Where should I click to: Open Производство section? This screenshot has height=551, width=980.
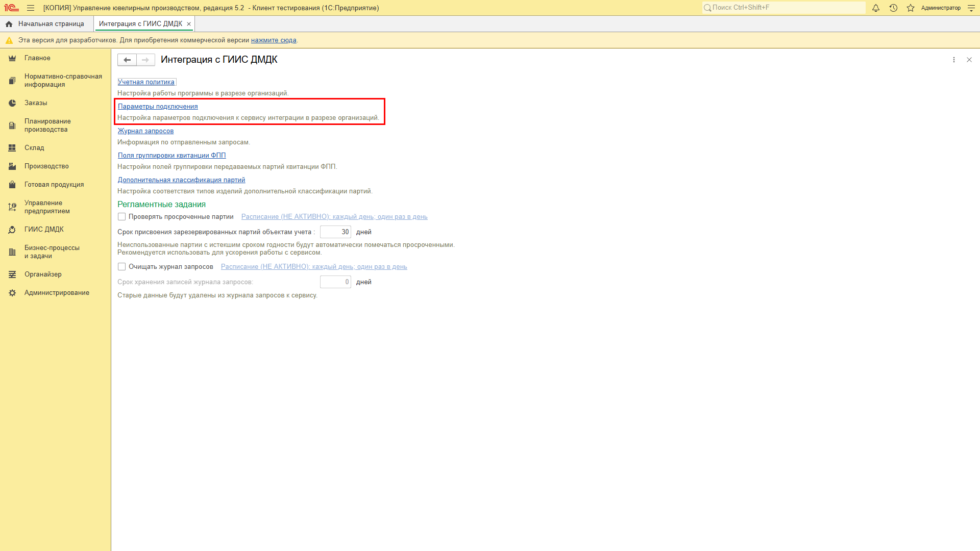point(46,166)
